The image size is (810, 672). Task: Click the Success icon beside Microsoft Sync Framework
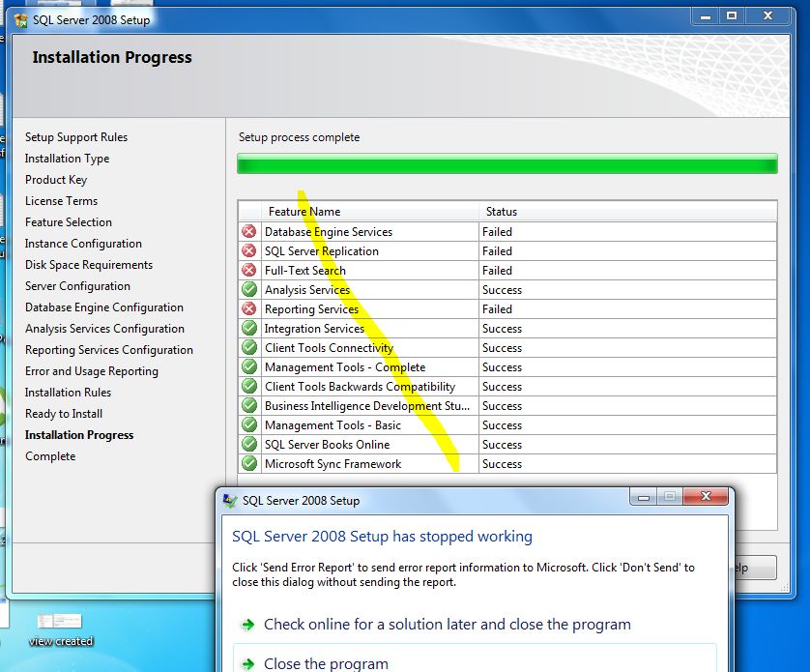(249, 464)
